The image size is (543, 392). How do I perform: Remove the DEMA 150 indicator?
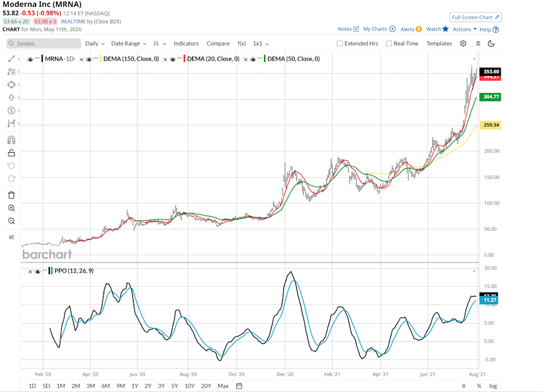(x=81, y=59)
